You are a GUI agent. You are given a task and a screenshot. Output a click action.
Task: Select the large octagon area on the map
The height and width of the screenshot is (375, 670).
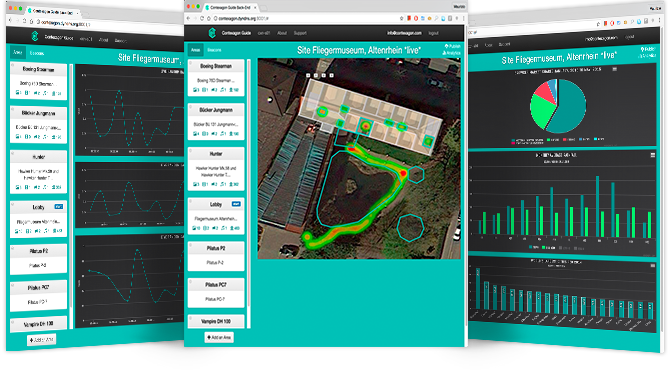410,228
